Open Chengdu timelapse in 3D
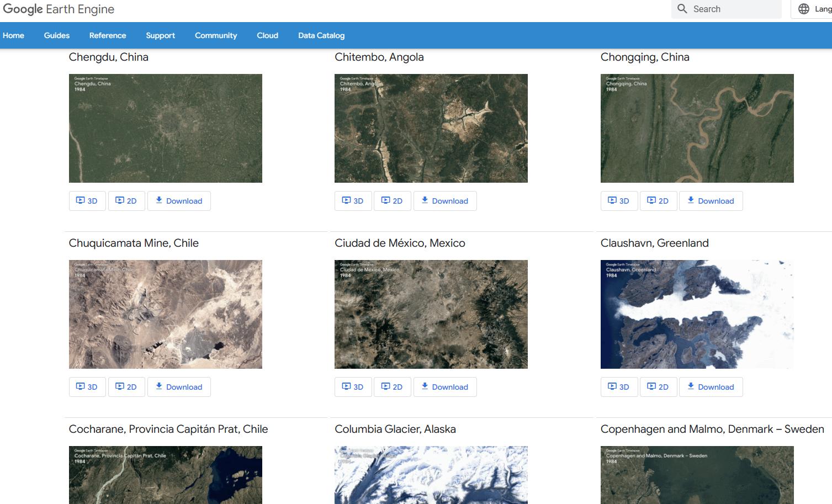832x504 pixels. 87,201
